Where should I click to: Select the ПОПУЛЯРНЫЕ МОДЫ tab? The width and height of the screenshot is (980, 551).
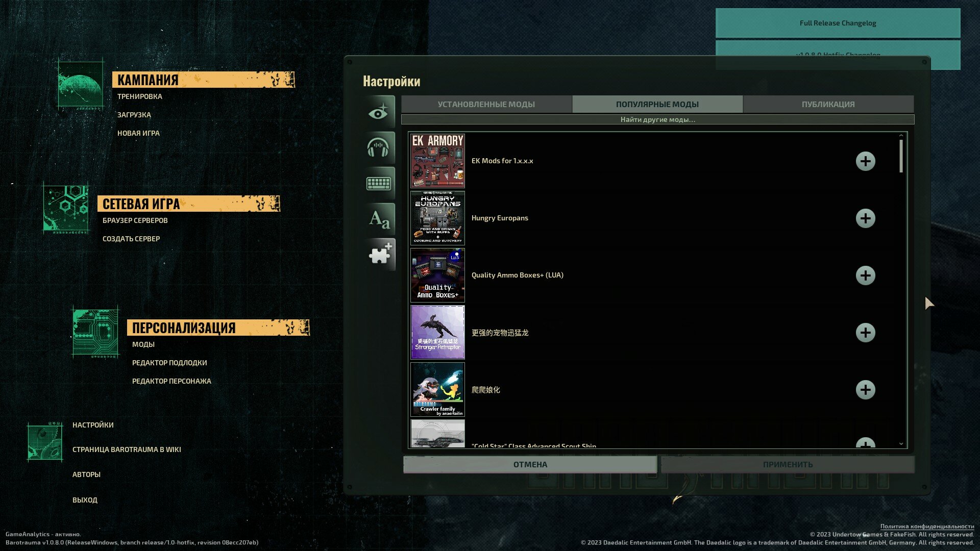(x=657, y=104)
